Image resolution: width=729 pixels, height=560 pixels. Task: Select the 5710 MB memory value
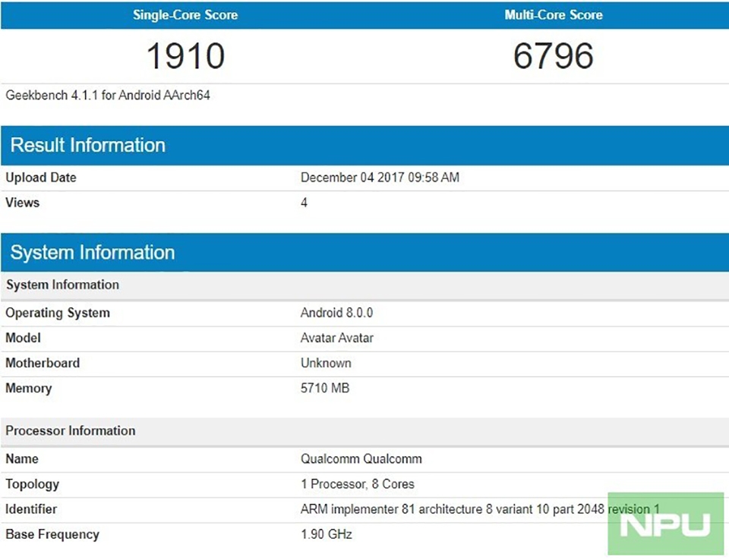click(x=325, y=388)
